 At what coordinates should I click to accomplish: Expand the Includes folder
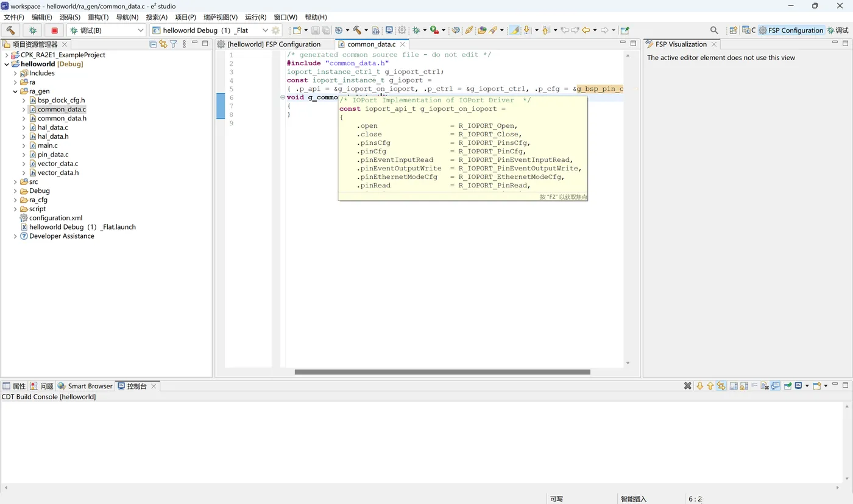coord(15,73)
